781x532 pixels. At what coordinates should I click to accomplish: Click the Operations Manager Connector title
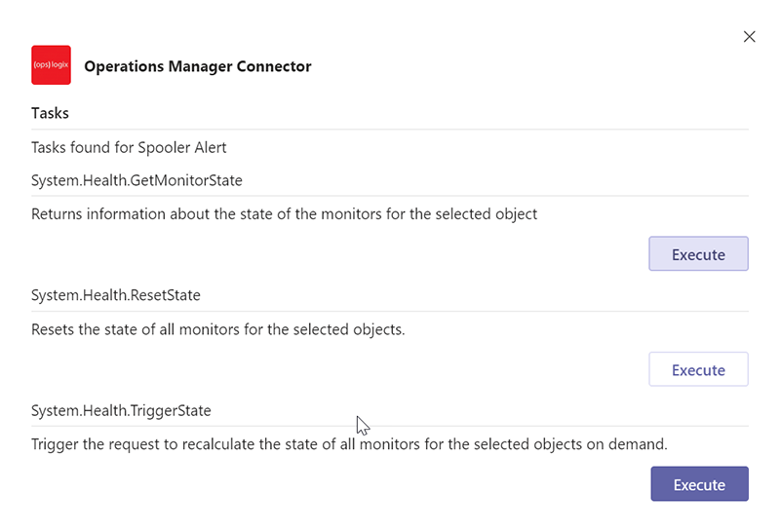pyautogui.click(x=197, y=66)
